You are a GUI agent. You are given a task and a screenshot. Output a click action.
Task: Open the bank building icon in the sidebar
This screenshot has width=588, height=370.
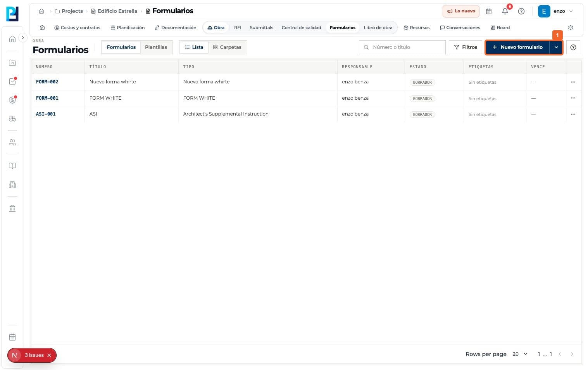12,208
